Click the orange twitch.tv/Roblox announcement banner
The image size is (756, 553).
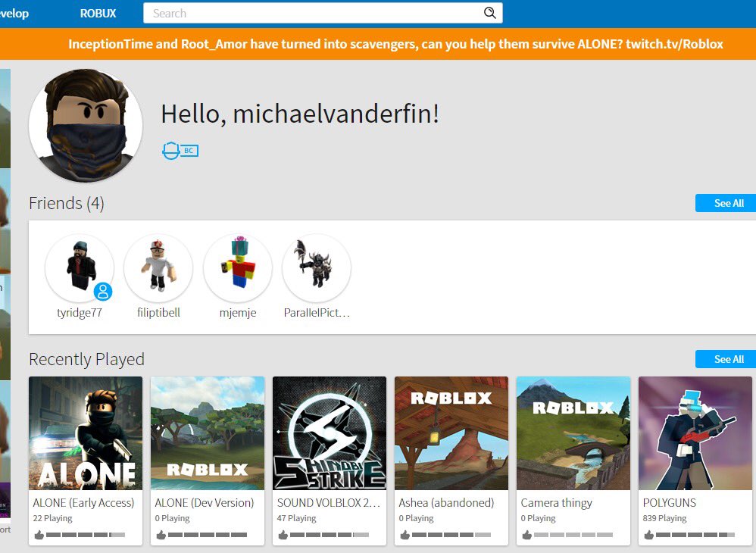click(x=378, y=44)
